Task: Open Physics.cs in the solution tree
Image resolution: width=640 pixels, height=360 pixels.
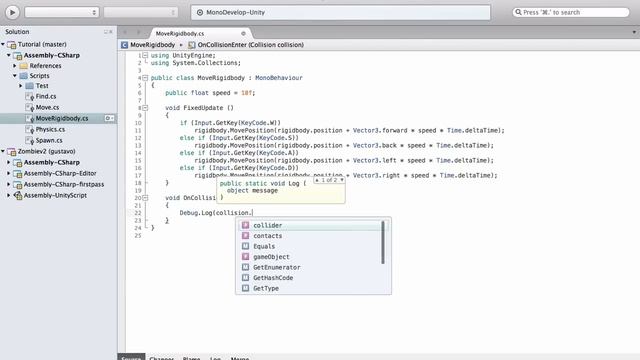Action: 50,129
